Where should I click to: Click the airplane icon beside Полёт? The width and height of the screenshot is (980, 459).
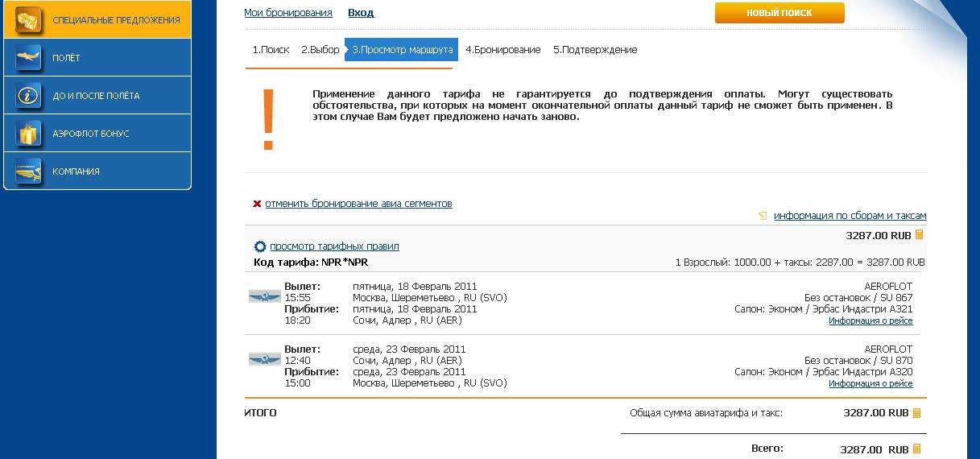pyautogui.click(x=28, y=57)
